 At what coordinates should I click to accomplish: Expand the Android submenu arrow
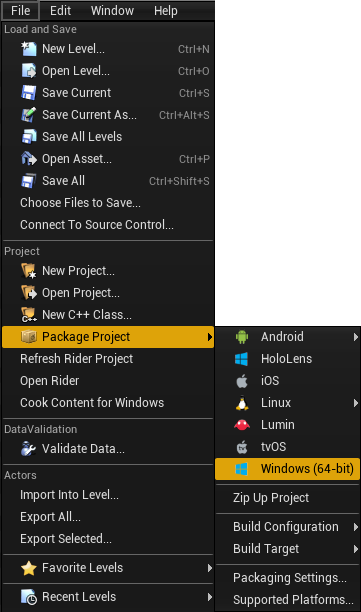click(x=356, y=336)
